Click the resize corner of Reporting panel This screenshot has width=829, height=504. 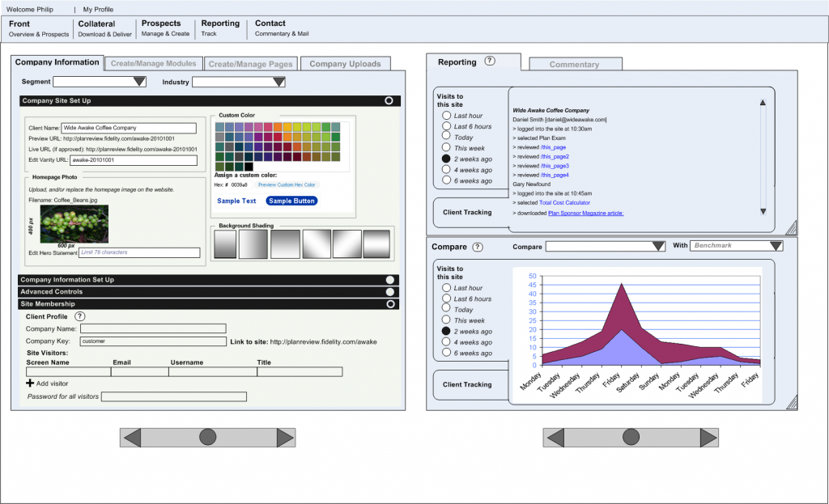coord(791,227)
